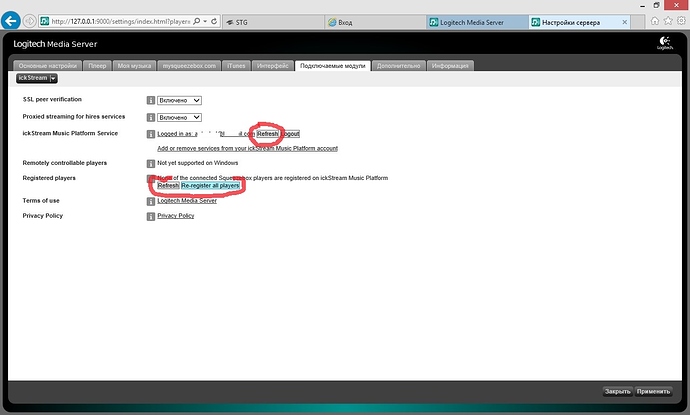Click the refresh icon in address bar
Screen dimensions: 690x415
click(214, 21)
